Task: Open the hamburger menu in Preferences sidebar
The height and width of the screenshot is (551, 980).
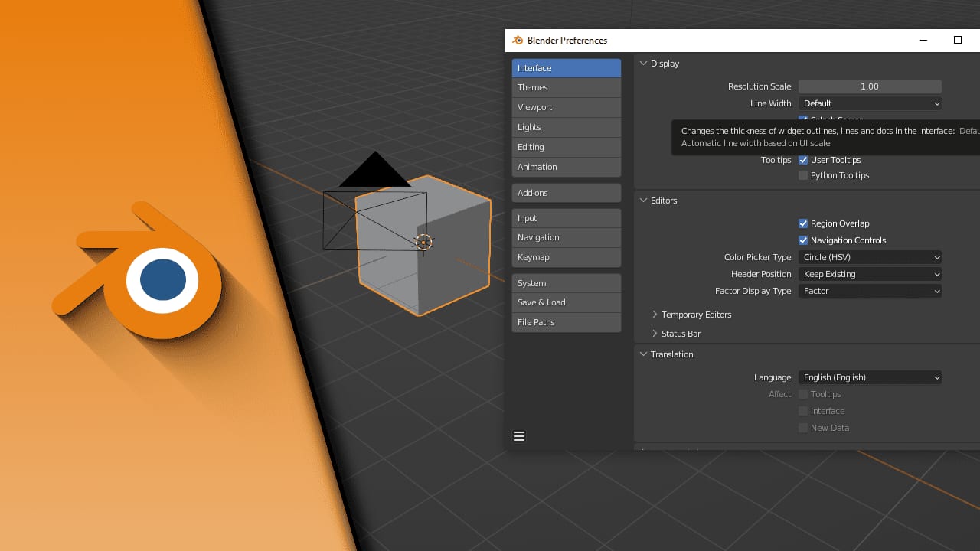Action: pos(519,436)
